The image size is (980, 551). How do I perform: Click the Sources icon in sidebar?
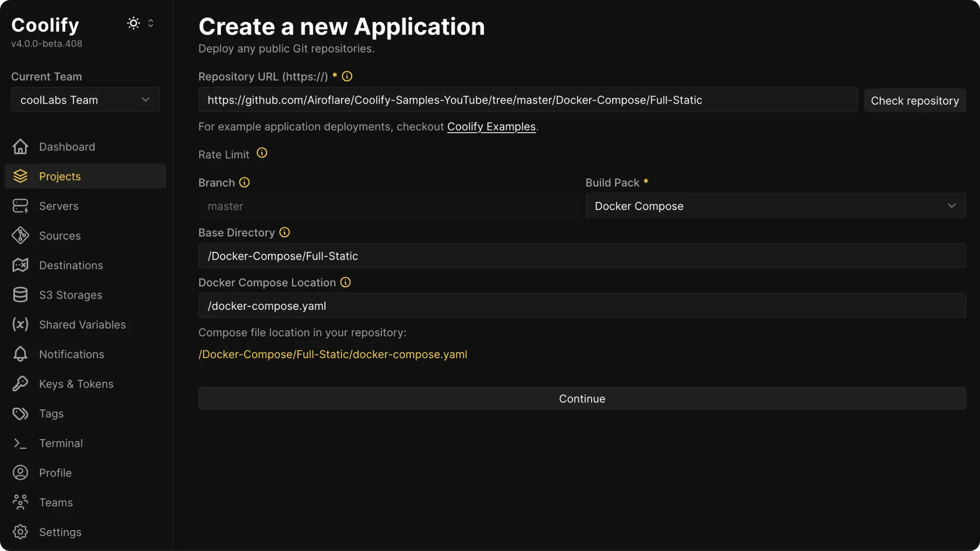(x=20, y=235)
